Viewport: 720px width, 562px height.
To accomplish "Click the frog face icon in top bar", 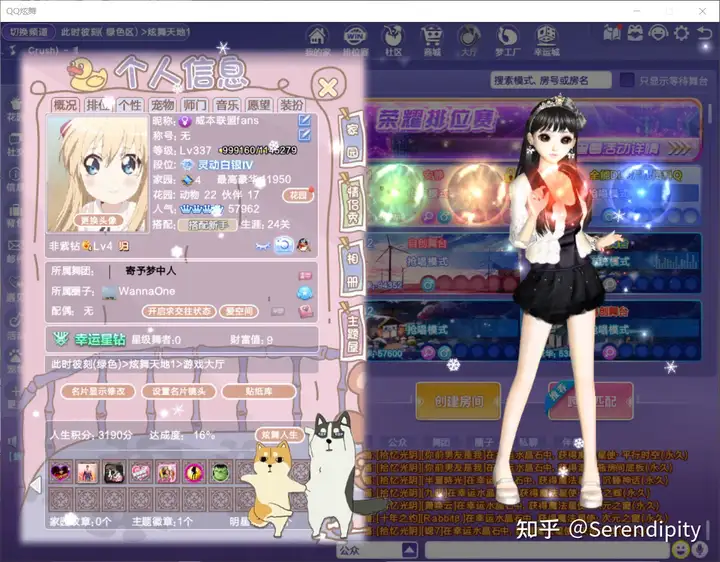I will click(636, 33).
